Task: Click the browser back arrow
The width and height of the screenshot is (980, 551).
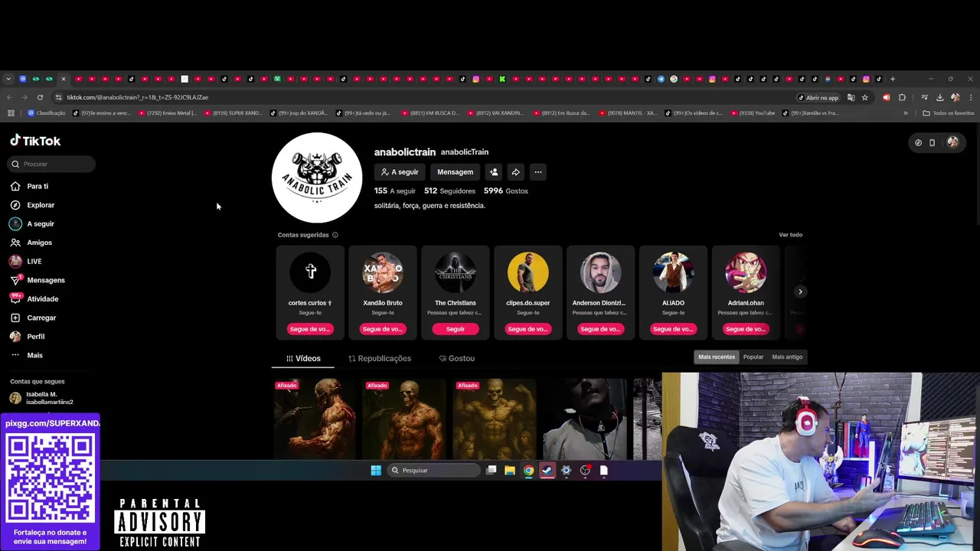Action: pos(9,97)
